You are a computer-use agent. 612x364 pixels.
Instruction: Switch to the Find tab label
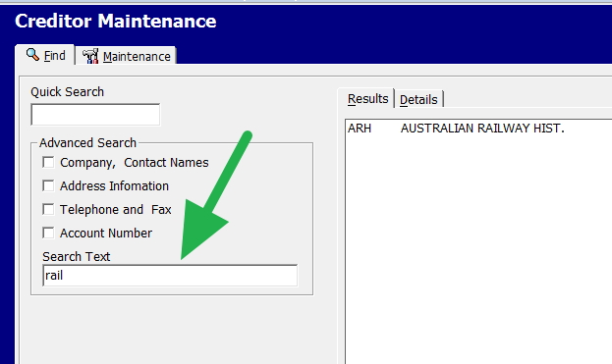tap(54, 56)
